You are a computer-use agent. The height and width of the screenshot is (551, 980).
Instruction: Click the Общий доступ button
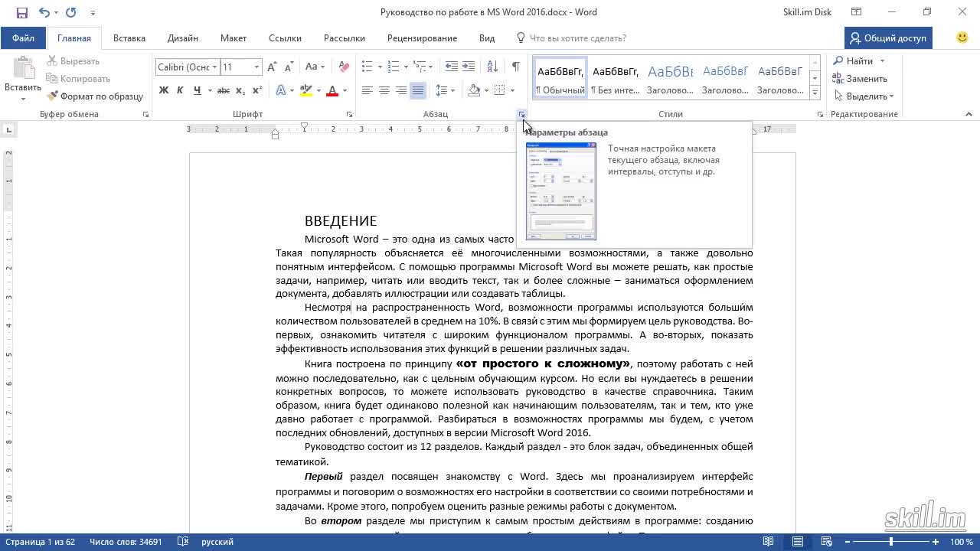coord(888,37)
